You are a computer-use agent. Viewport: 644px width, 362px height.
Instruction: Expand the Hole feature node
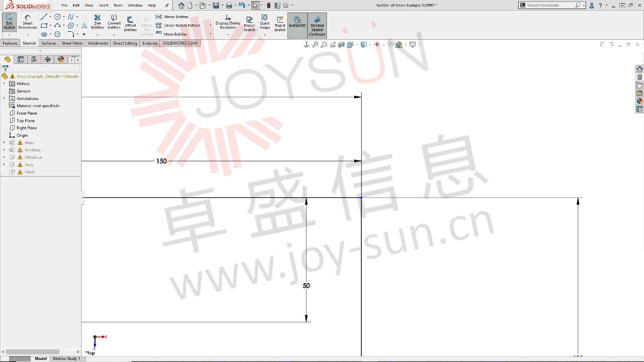[x=4, y=165]
